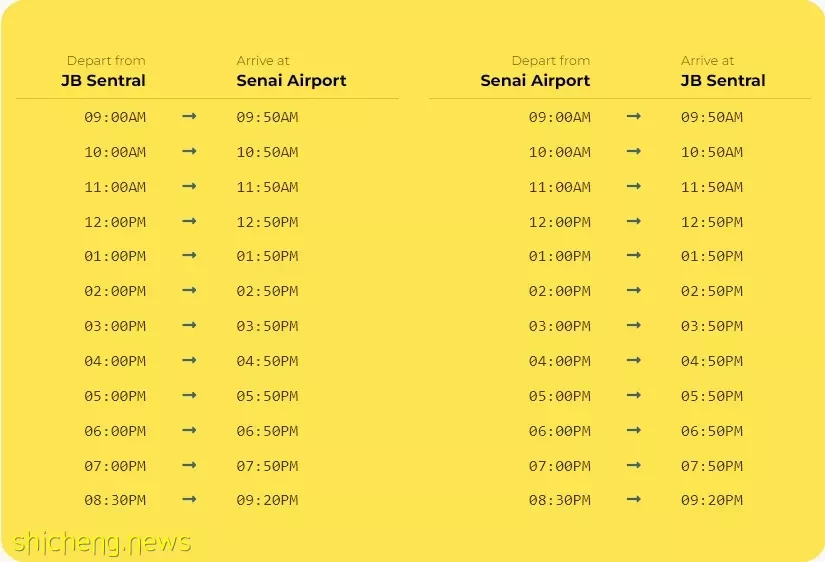Viewport: 825px width, 562px height.
Task: Select the Senai Airport departure heading on the right
Action: click(x=535, y=81)
